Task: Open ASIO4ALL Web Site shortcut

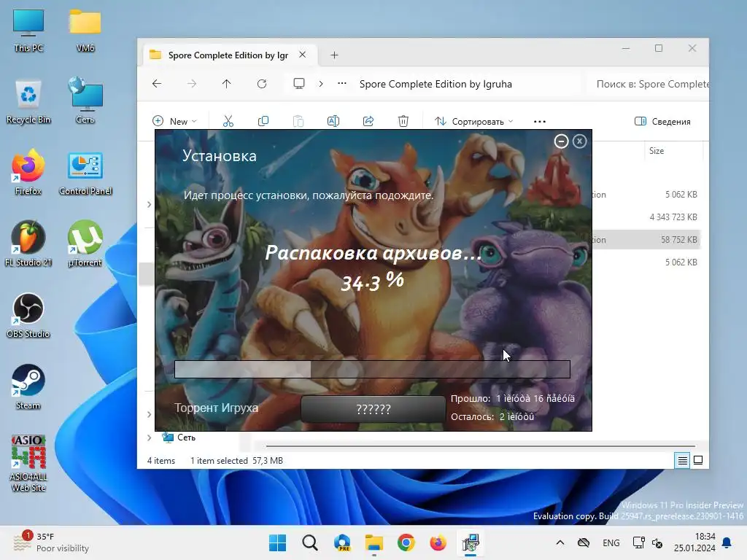Action: coord(28,463)
